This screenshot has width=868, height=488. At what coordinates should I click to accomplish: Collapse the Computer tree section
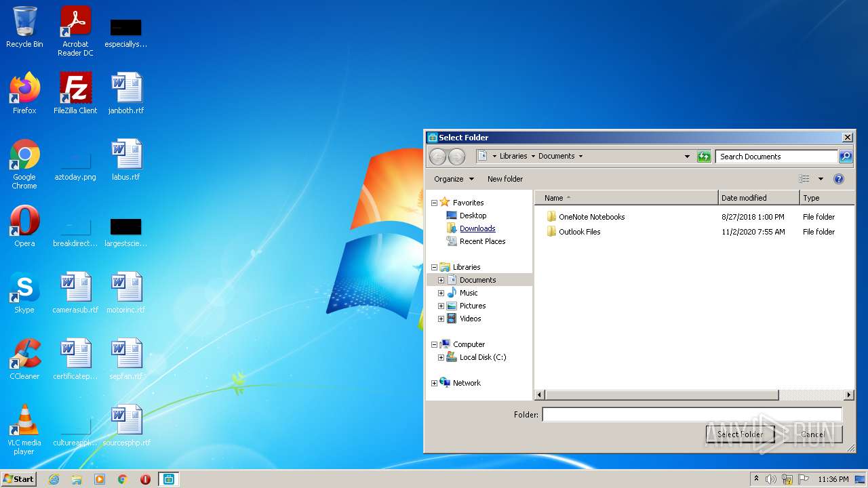[434, 344]
